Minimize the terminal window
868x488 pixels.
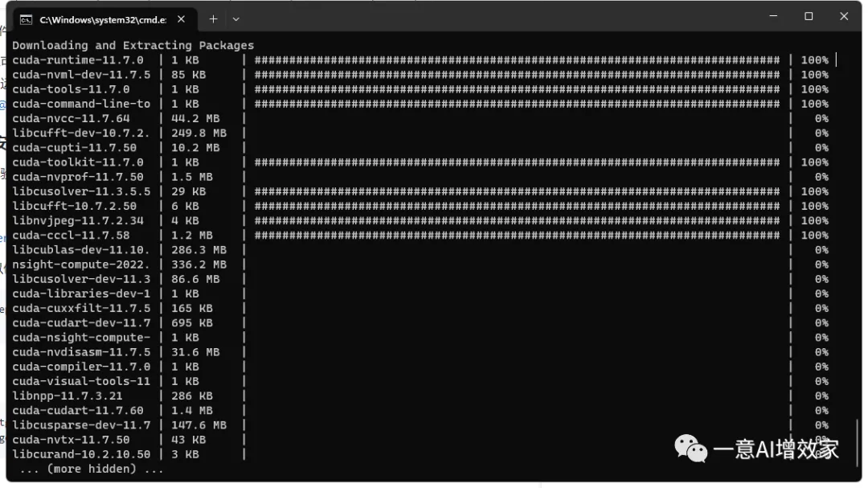(x=773, y=16)
